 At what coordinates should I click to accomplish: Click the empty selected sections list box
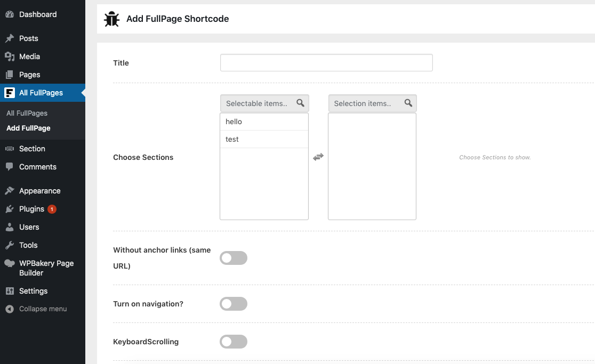coord(372,166)
